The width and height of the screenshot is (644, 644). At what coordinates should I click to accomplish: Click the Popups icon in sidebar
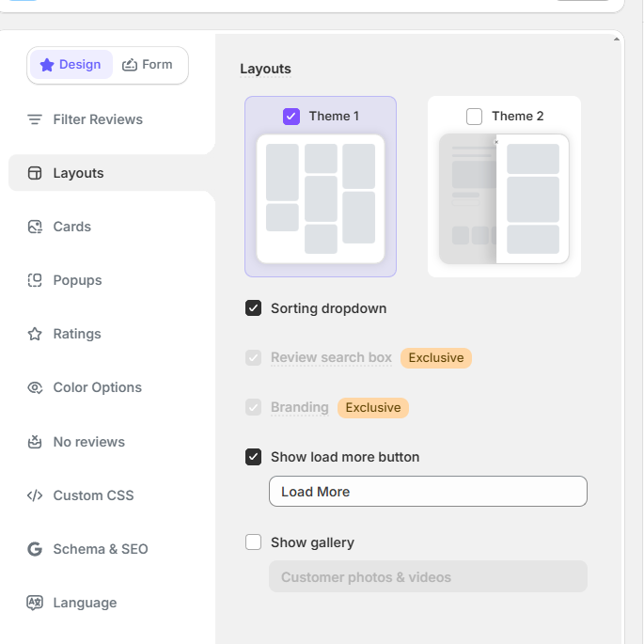(x=35, y=280)
